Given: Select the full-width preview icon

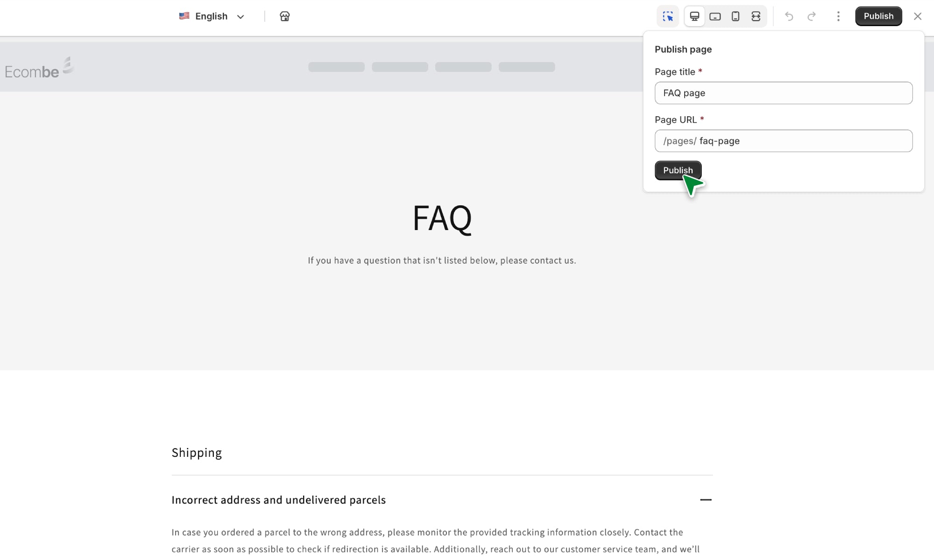Looking at the screenshot, I should [x=756, y=17].
